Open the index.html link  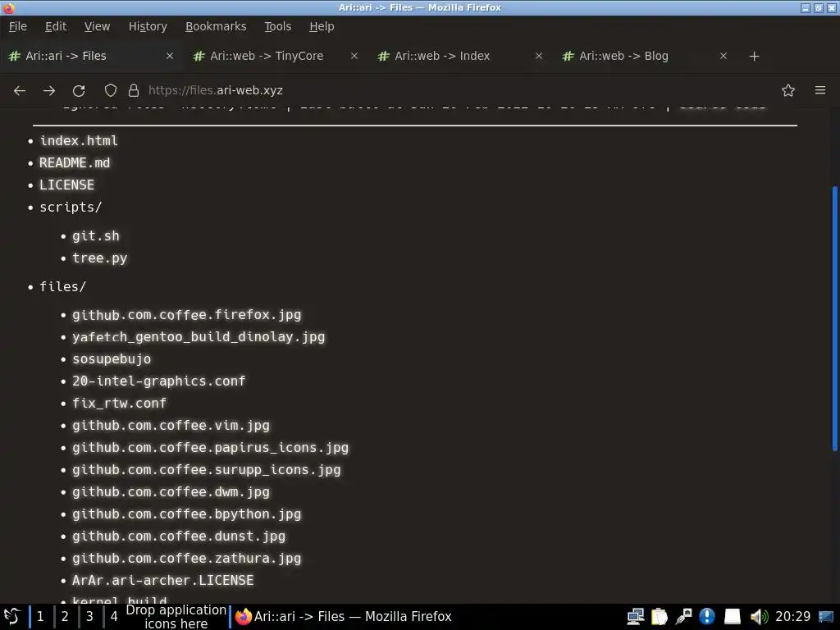tap(79, 141)
